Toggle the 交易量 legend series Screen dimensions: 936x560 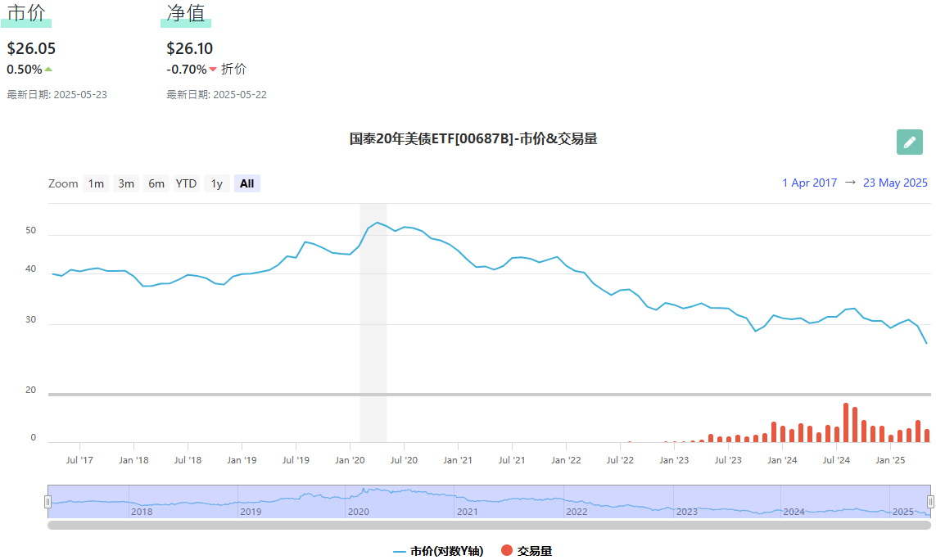pyautogui.click(x=527, y=550)
